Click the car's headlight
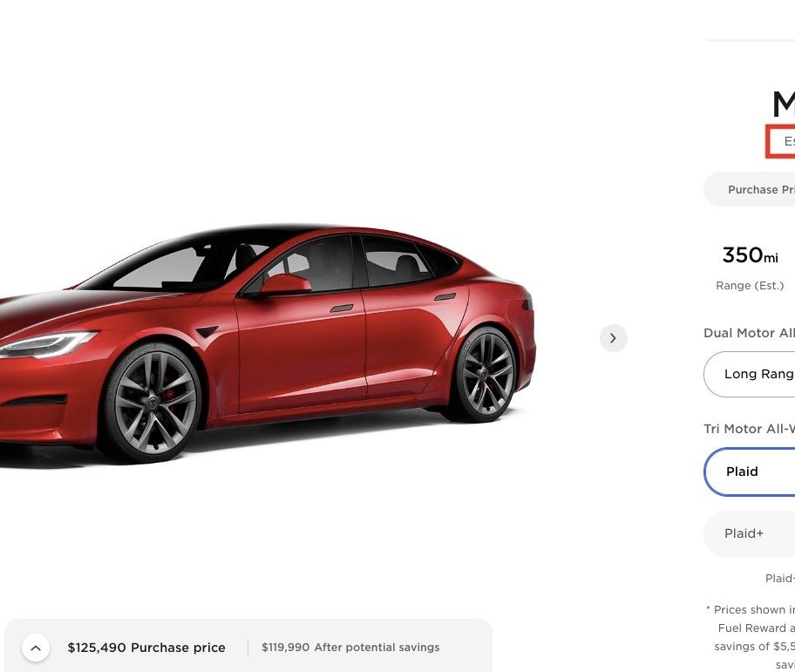The height and width of the screenshot is (672, 795). 48,343
